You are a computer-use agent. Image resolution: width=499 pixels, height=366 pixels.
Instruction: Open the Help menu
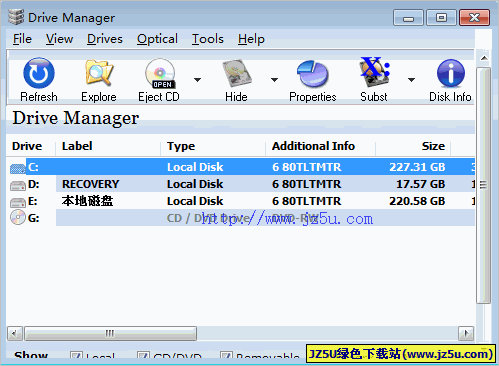(251, 39)
